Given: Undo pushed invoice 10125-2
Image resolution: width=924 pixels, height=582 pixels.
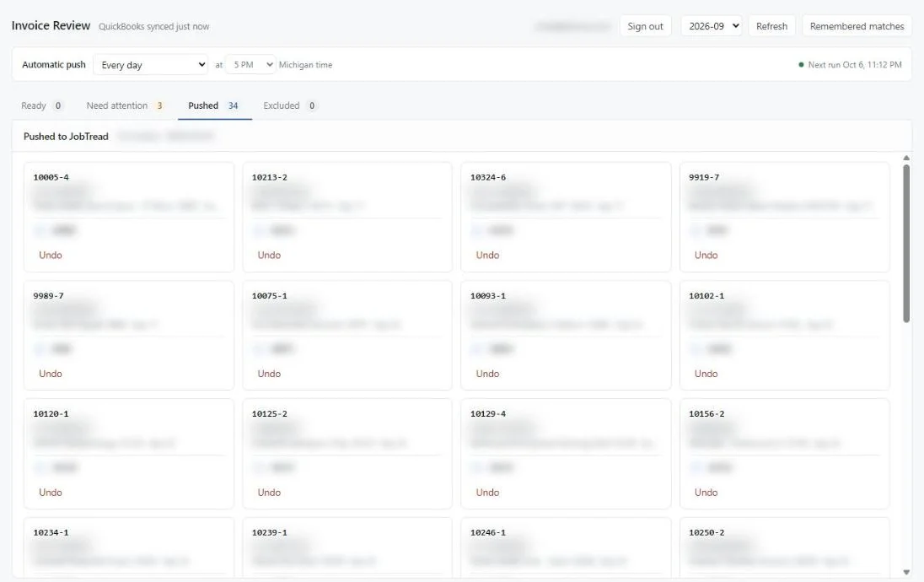Looking at the screenshot, I should point(269,492).
